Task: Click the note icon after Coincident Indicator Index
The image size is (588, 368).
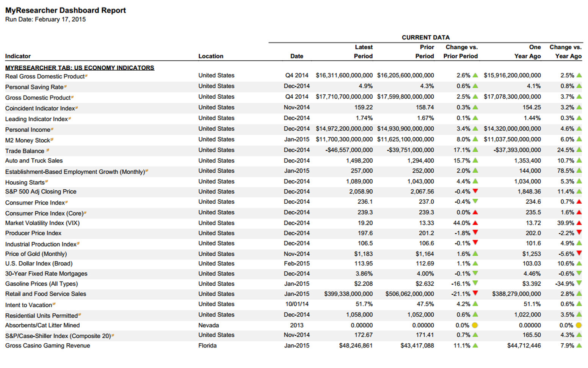Action: pos(77,108)
